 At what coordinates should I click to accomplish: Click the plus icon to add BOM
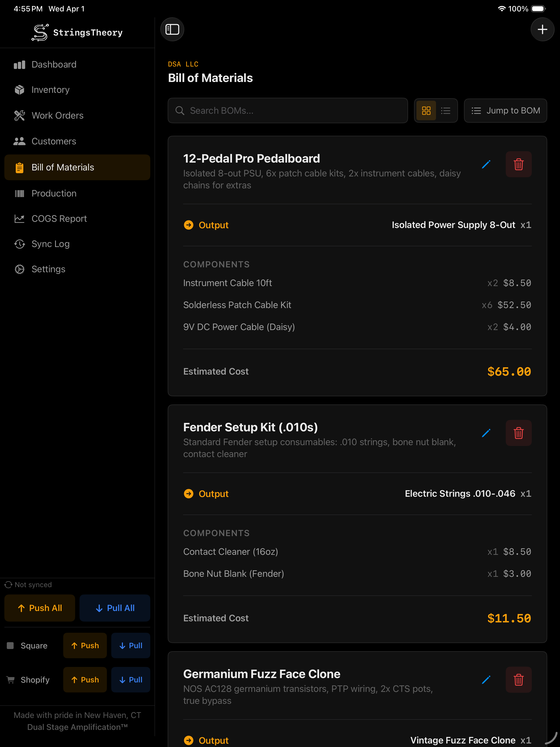(542, 29)
